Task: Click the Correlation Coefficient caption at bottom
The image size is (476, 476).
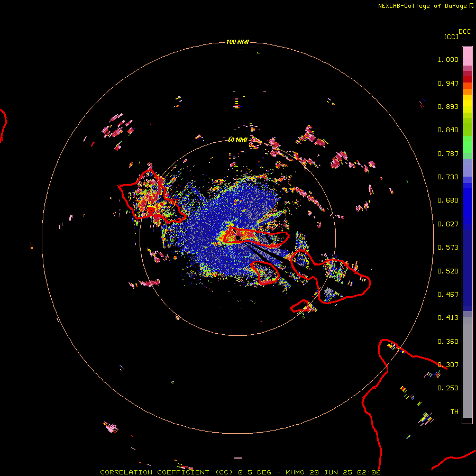Action: click(x=240, y=472)
